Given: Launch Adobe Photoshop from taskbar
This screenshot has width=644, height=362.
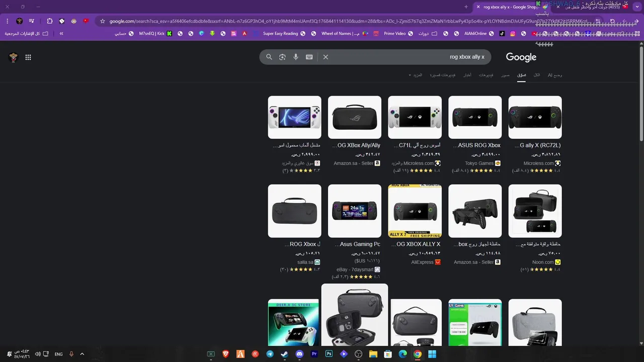Looking at the screenshot, I should click(x=329, y=354).
